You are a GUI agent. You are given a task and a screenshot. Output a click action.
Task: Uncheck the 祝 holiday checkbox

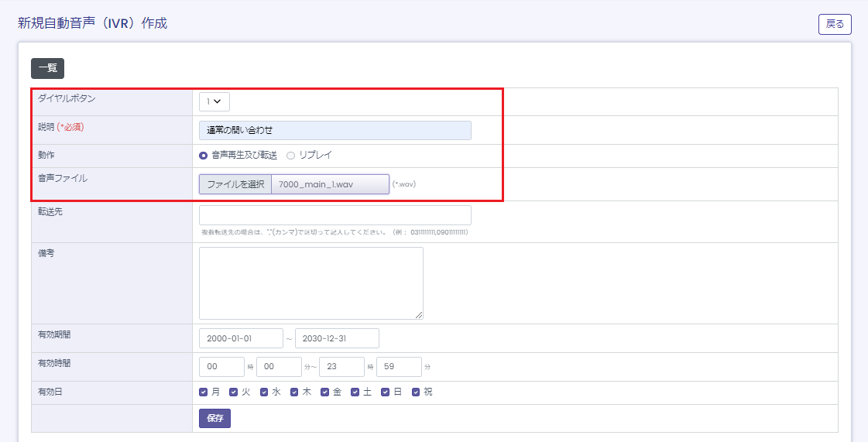pos(416,392)
